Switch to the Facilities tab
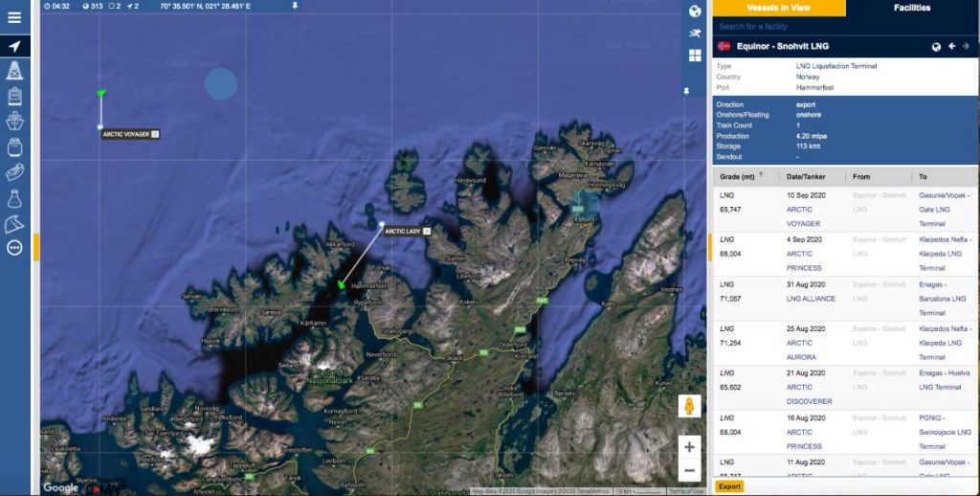The image size is (980, 496). pos(912,8)
